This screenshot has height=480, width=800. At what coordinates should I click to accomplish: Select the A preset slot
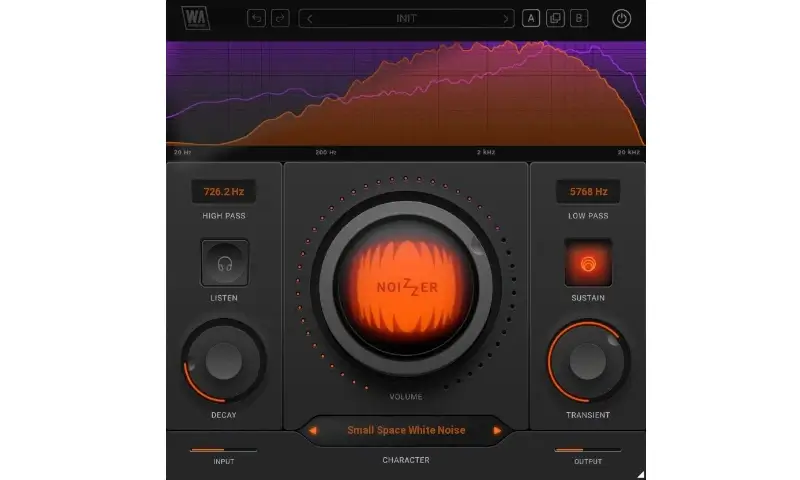click(x=531, y=18)
